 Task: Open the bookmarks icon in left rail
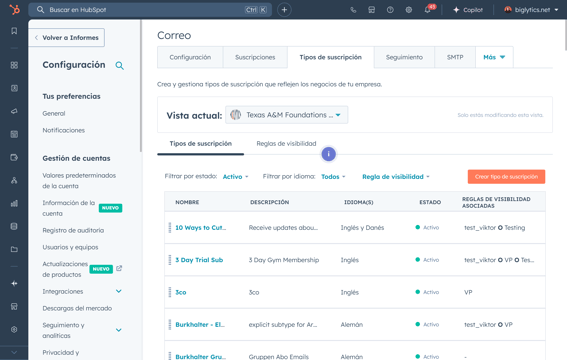coord(14,31)
